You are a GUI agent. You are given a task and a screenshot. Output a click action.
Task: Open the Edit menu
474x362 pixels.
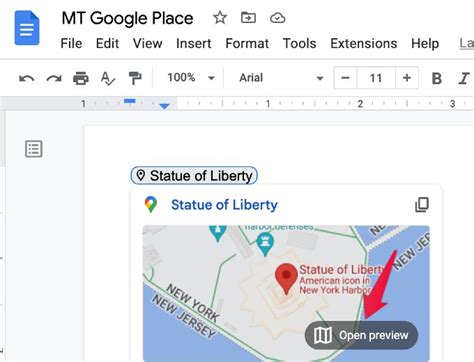point(107,43)
